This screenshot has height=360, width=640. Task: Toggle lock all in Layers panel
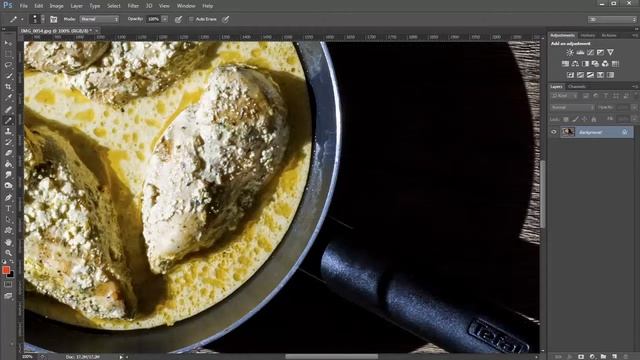coord(594,119)
